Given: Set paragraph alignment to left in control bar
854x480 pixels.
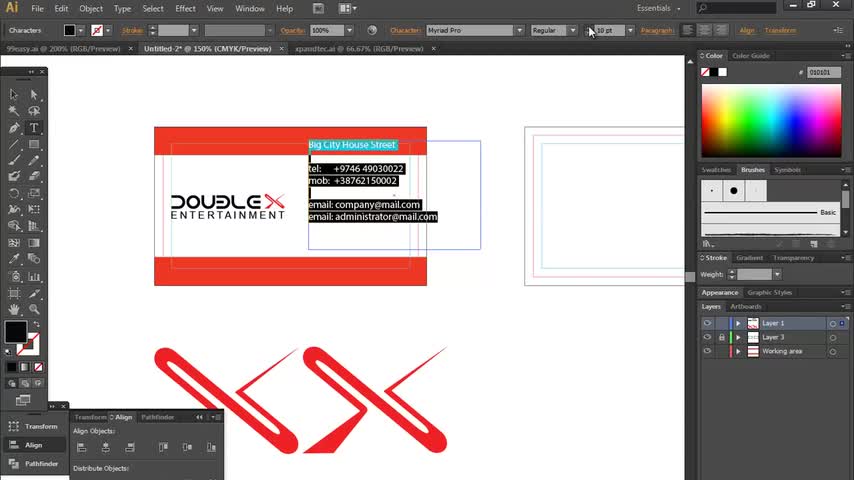Looking at the screenshot, I should pyautogui.click(x=688, y=31).
